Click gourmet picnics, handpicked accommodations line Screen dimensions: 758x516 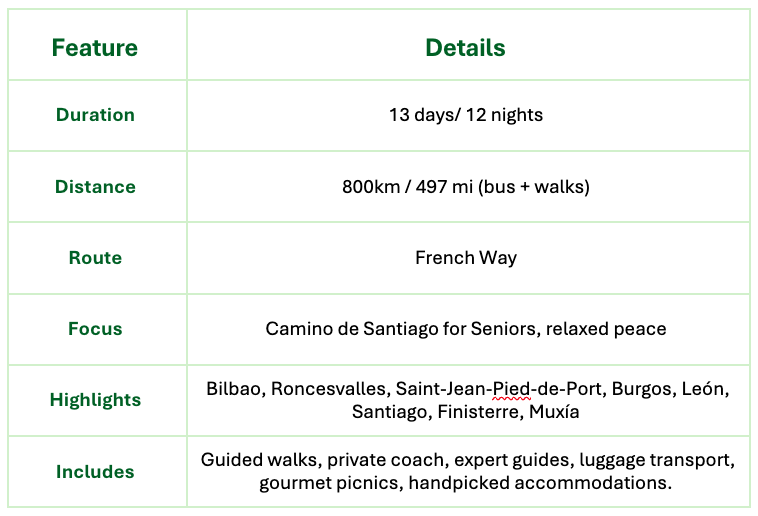tap(465, 483)
